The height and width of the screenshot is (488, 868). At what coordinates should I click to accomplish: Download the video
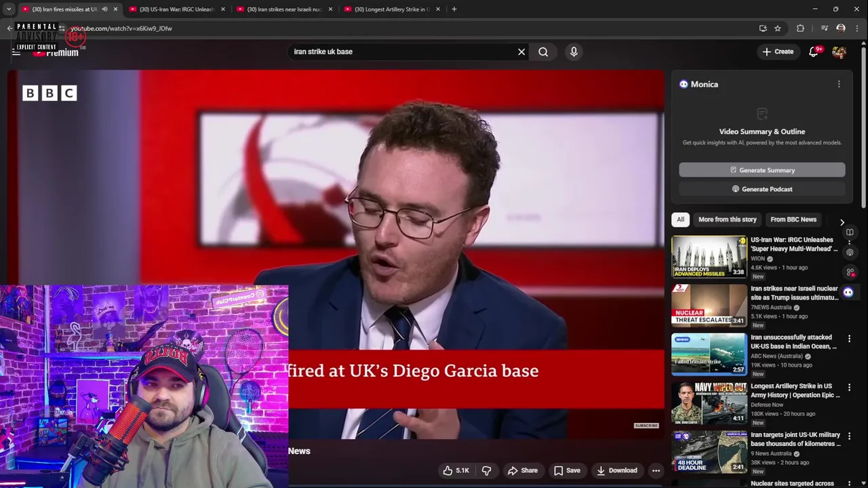pyautogui.click(x=616, y=470)
